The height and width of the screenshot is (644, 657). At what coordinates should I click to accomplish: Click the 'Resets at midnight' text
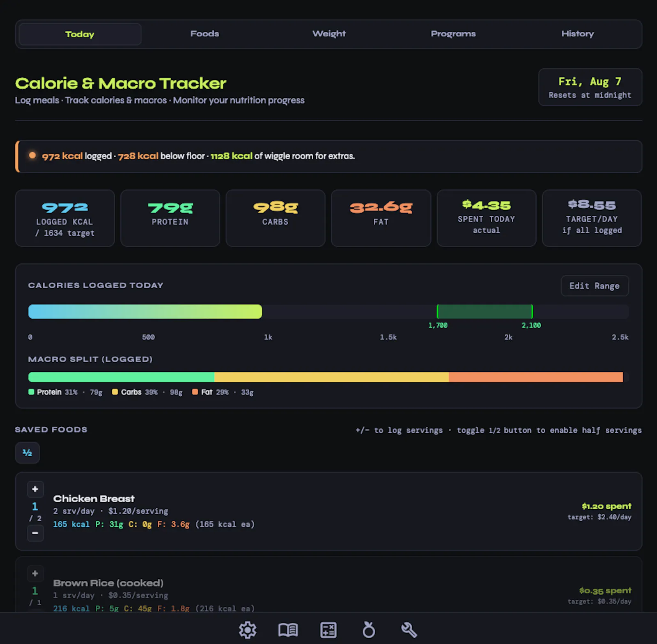(590, 95)
